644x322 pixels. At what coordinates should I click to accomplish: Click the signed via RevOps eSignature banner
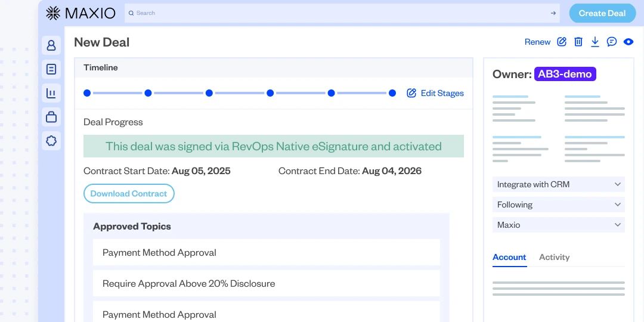click(x=274, y=146)
